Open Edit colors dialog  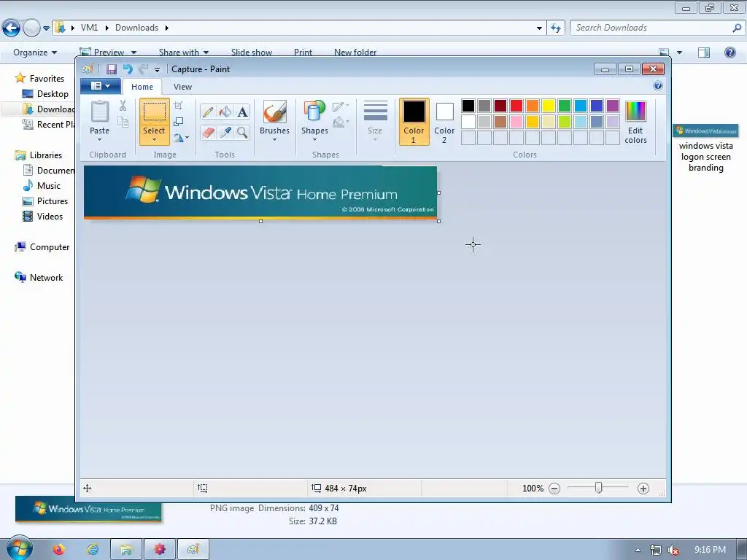tap(635, 122)
